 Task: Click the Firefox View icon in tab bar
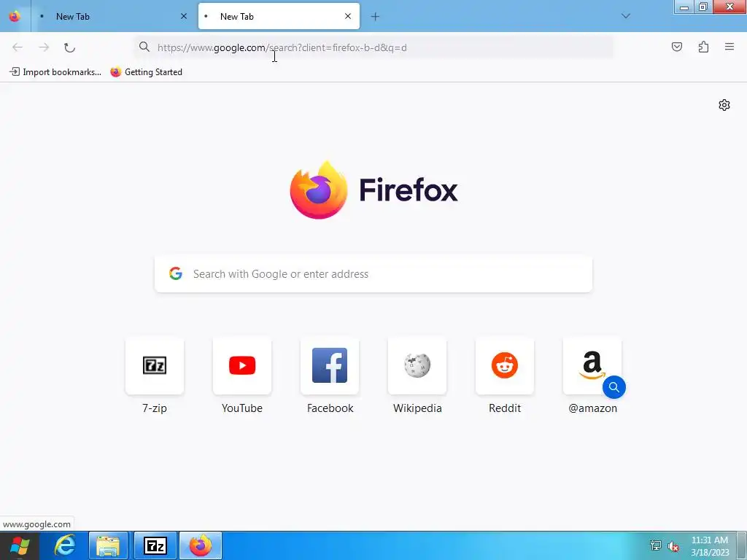tap(15, 16)
